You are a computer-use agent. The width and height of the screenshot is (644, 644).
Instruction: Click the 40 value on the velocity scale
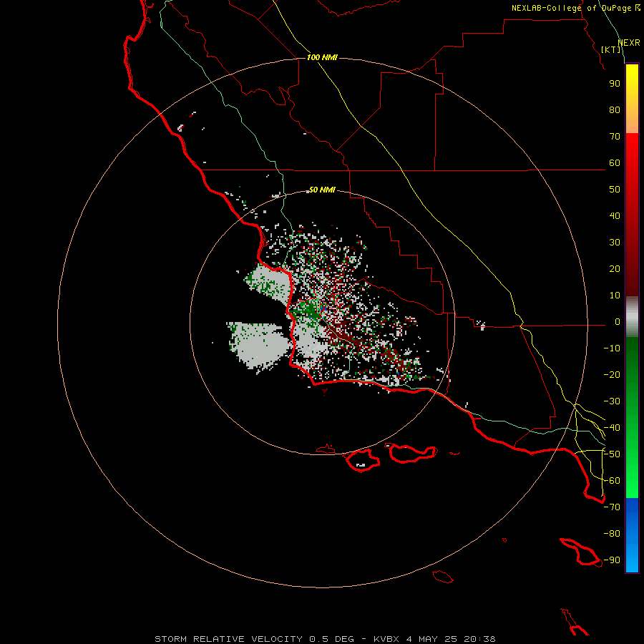[x=615, y=215]
